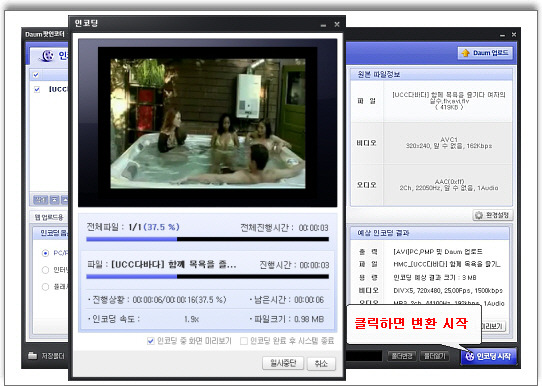Close the 인코딩 dialog with X
Image resolution: width=542 pixels, height=386 pixels.
tap(337, 24)
